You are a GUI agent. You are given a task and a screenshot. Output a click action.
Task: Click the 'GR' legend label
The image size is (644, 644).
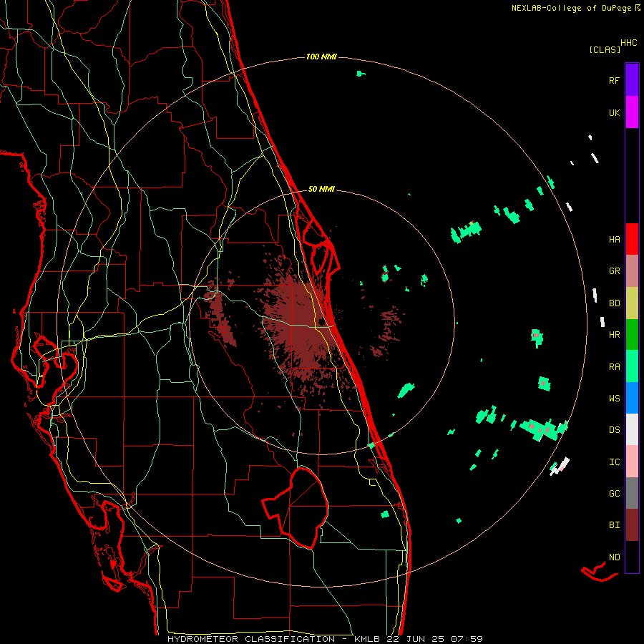point(614,271)
